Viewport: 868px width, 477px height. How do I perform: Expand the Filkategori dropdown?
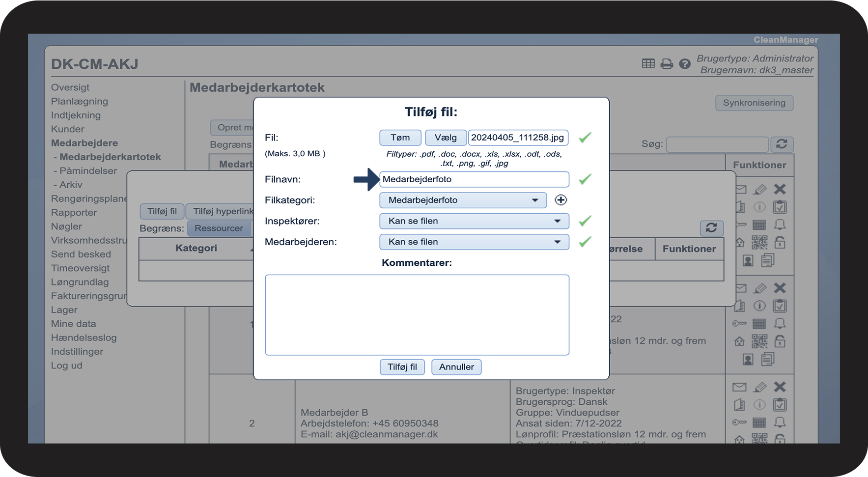point(463,200)
